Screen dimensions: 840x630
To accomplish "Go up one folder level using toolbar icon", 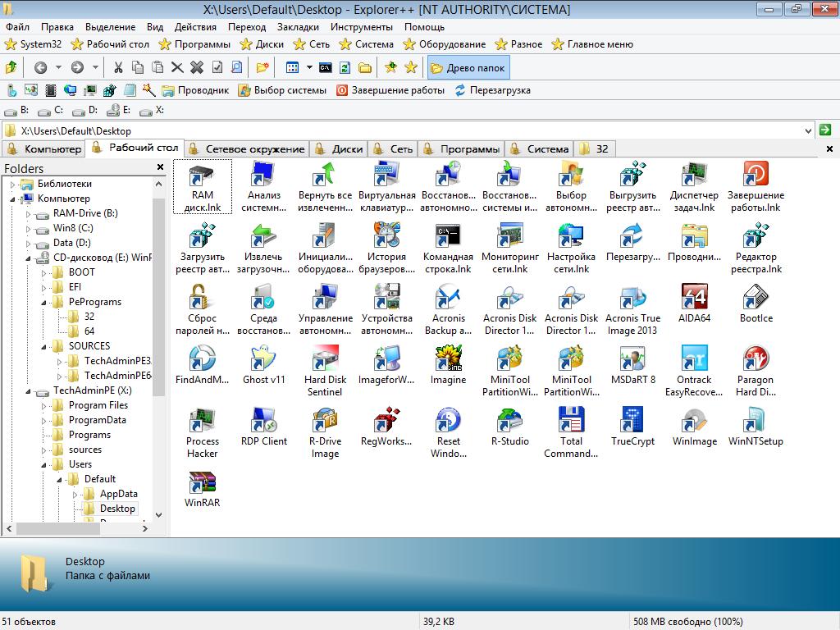I will [11, 67].
